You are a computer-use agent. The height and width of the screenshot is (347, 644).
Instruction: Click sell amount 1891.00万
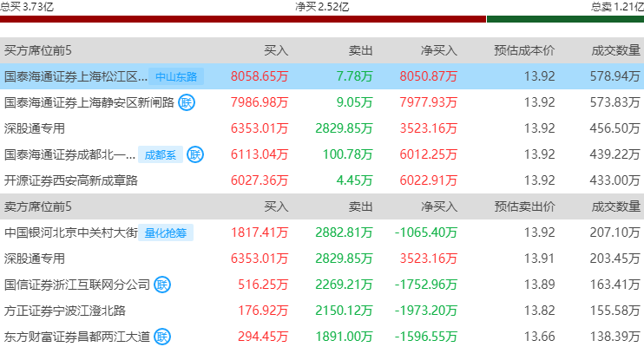(x=345, y=337)
